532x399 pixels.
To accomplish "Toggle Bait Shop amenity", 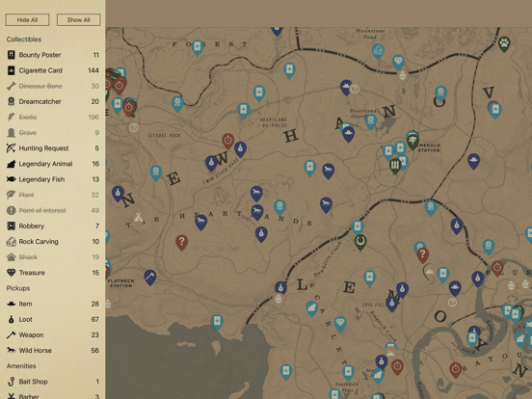I will point(53,382).
